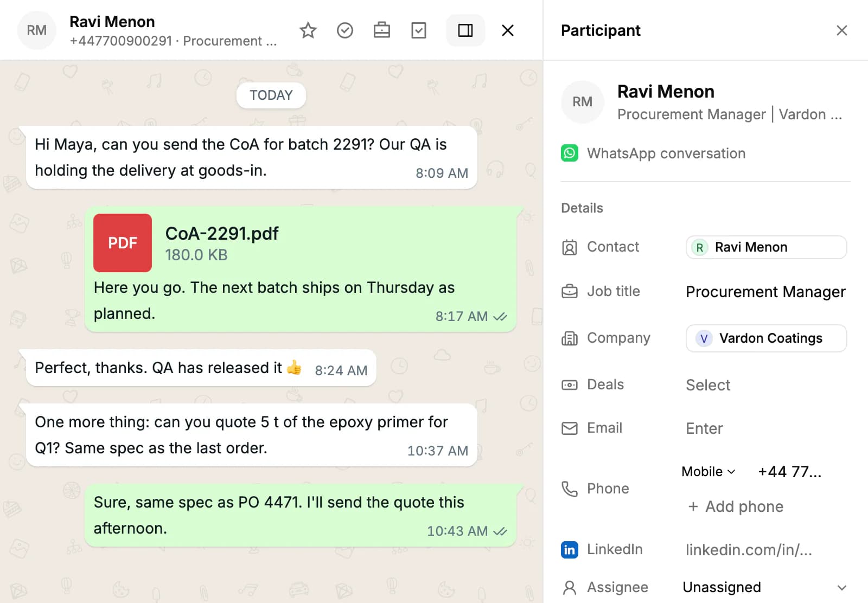This screenshot has width=868, height=603.
Task: Click the Details section heading
Action: coord(582,208)
